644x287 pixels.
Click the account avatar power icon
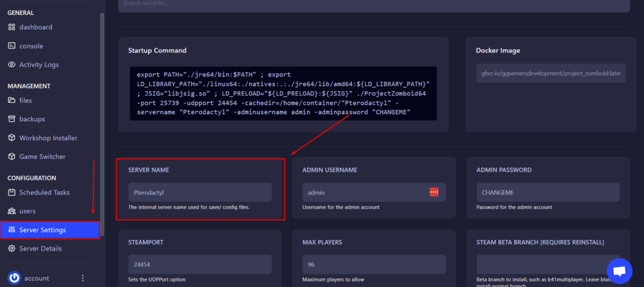(14, 278)
